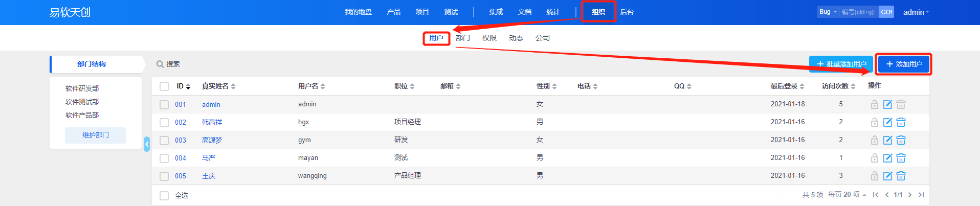Click the lock icon for admin row
The image size is (980, 206).
click(x=875, y=104)
